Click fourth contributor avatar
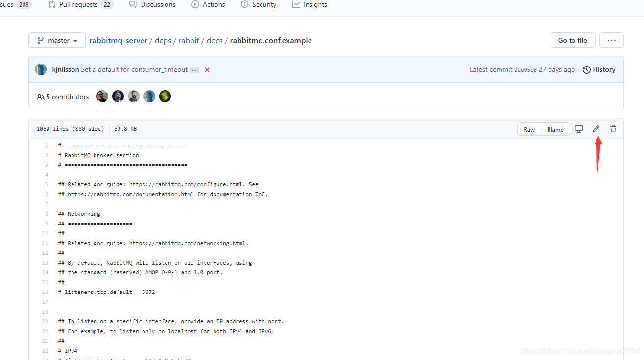The width and height of the screenshot is (644, 360). coord(149,96)
